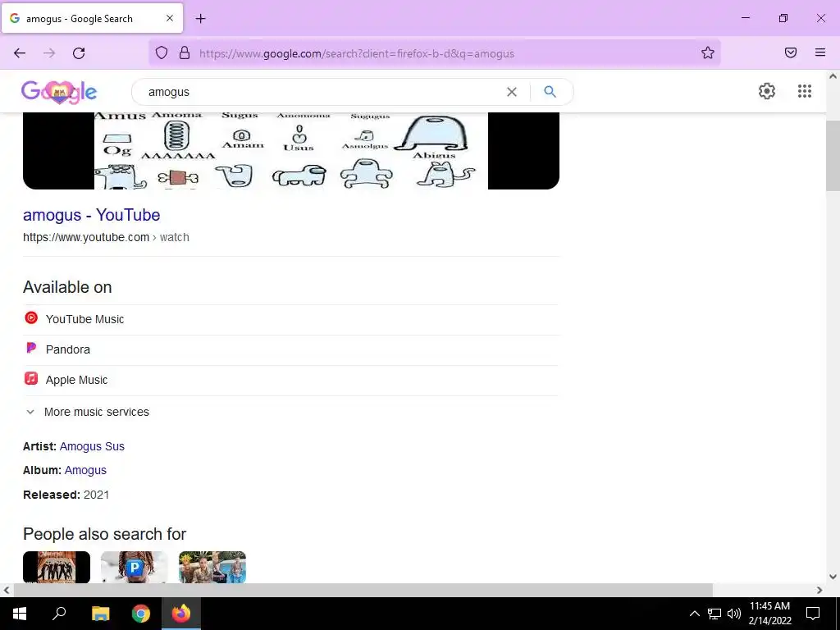Open the volume control tray icon
The height and width of the screenshot is (630, 840).
pos(734,614)
